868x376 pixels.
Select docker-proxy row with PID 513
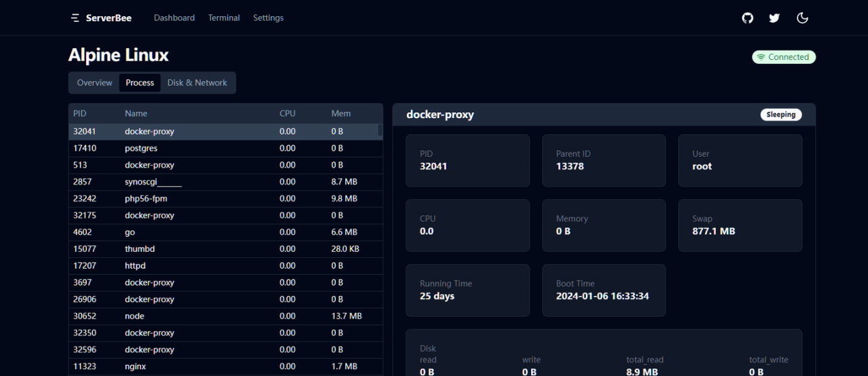tap(225, 165)
